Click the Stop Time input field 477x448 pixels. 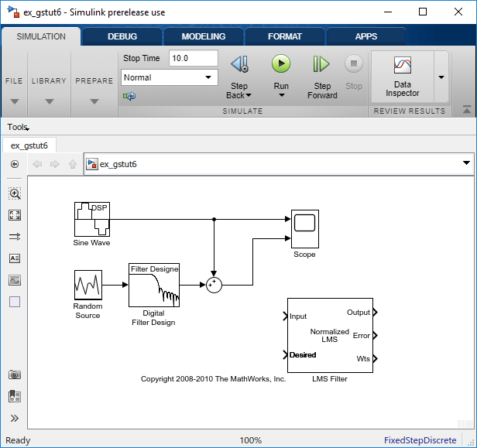pyautogui.click(x=194, y=58)
